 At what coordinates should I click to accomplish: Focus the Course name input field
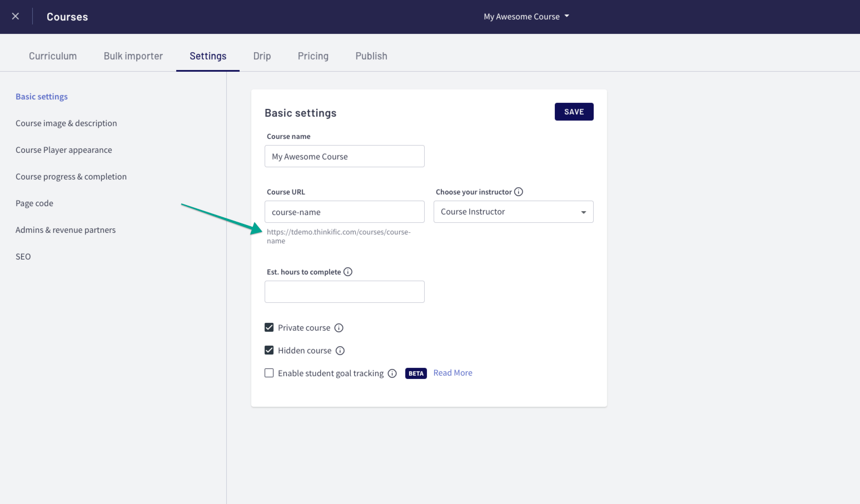click(x=345, y=156)
